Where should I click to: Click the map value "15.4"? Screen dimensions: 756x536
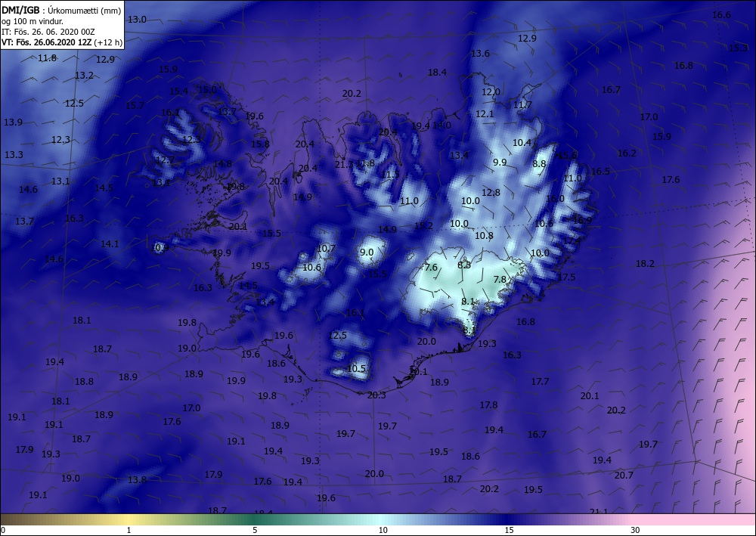click(x=179, y=91)
